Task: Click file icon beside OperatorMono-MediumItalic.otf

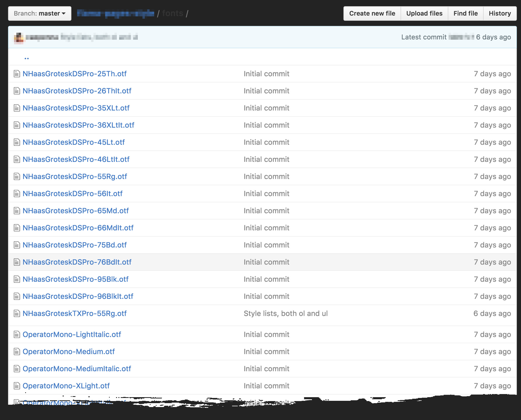Action: click(17, 369)
